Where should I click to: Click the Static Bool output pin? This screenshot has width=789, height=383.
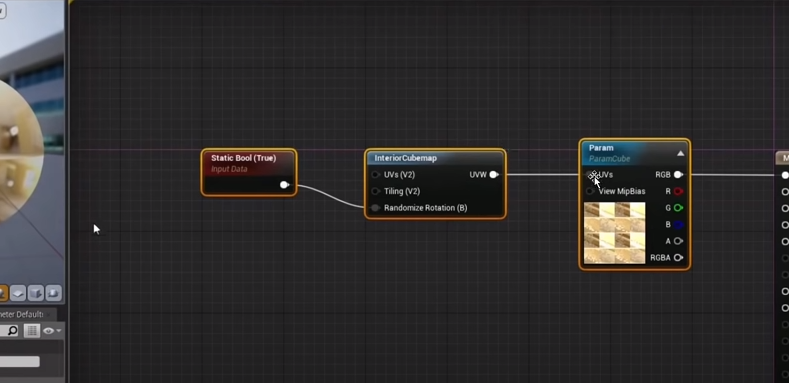[x=284, y=185]
